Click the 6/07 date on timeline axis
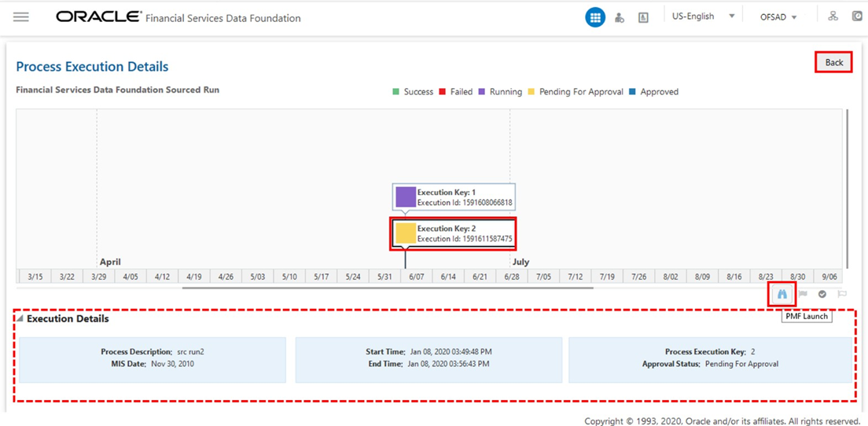Viewport: 868px width, 426px height. (416, 276)
